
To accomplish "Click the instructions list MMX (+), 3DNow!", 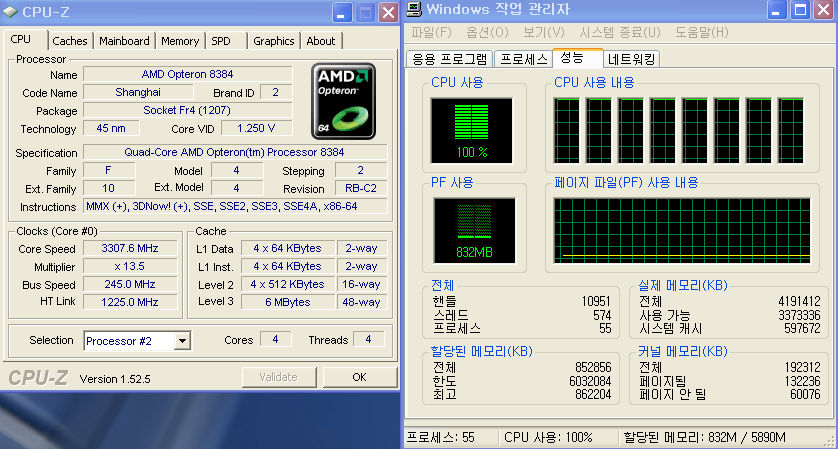I will pyautogui.click(x=235, y=206).
